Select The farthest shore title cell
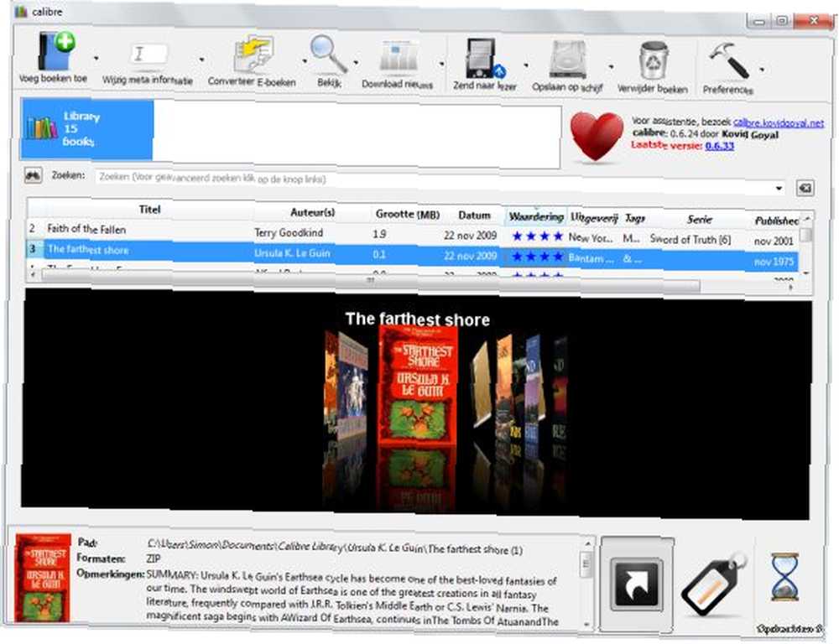 pos(88,249)
